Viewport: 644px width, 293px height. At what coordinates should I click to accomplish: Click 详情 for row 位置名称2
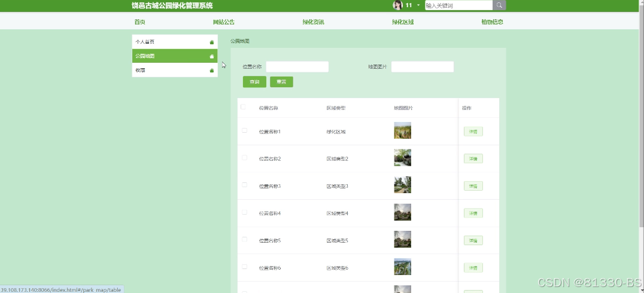click(473, 159)
